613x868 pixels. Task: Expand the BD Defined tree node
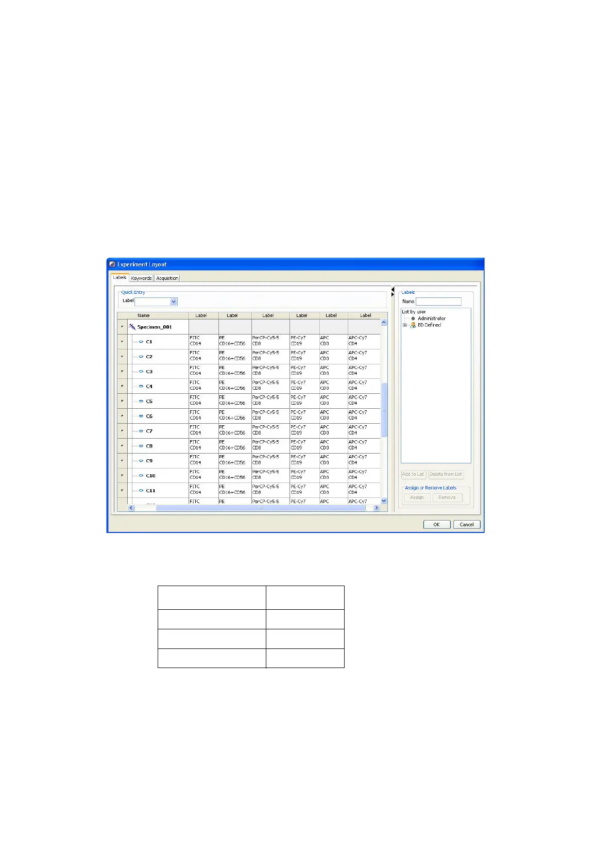click(405, 325)
